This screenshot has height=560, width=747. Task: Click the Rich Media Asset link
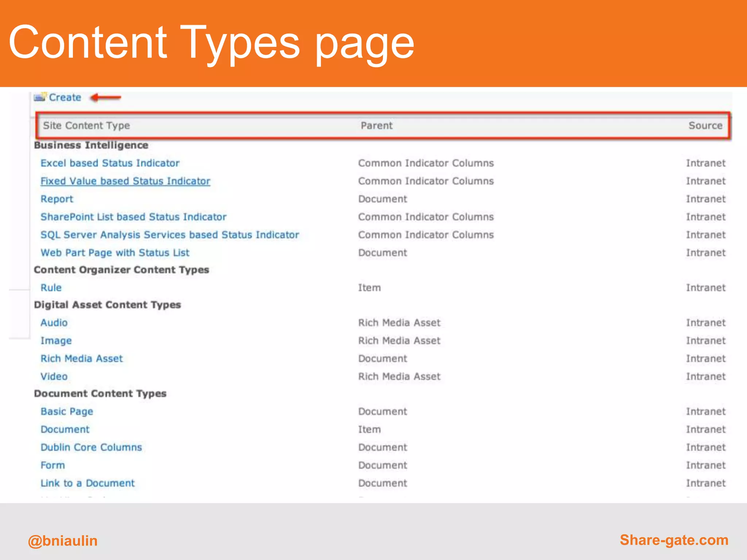click(82, 358)
